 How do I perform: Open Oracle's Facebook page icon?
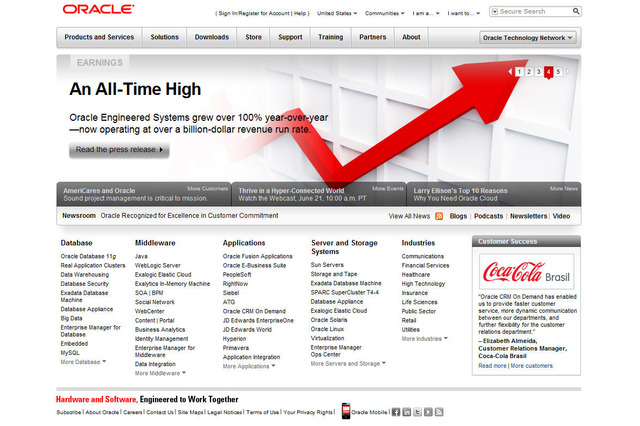[x=396, y=412]
